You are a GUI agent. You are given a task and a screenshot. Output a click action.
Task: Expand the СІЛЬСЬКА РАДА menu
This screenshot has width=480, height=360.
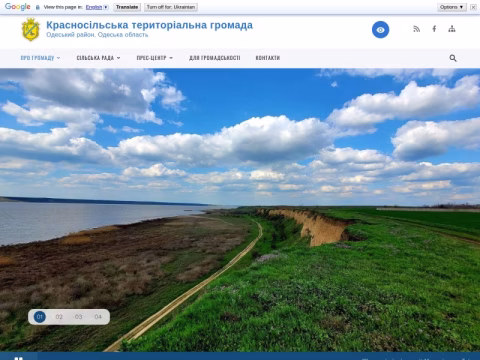(x=98, y=58)
